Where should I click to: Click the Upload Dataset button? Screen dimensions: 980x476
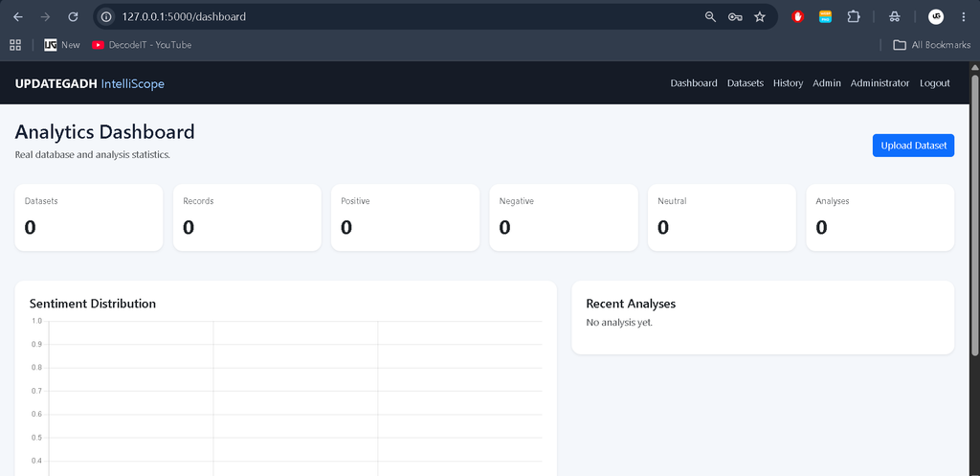click(913, 146)
